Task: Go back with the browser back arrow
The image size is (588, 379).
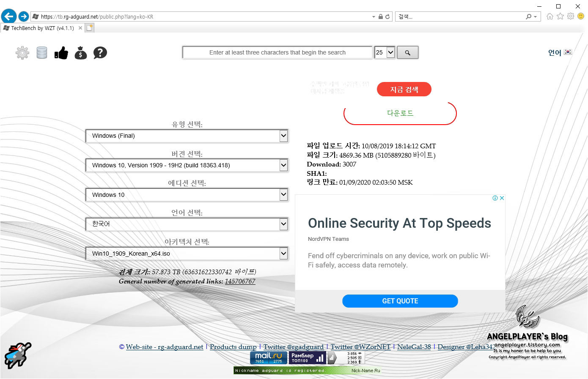Action: (9, 16)
